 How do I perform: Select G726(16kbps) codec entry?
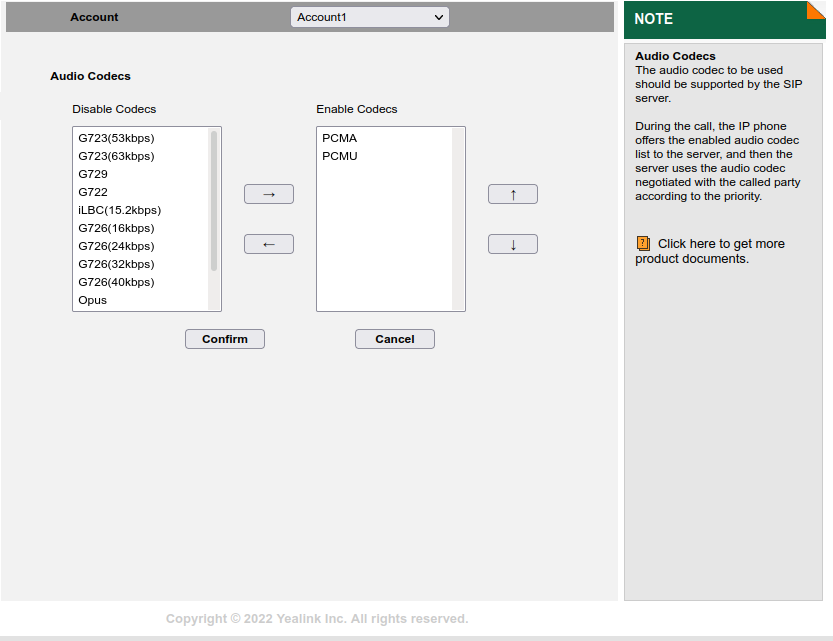coord(116,228)
